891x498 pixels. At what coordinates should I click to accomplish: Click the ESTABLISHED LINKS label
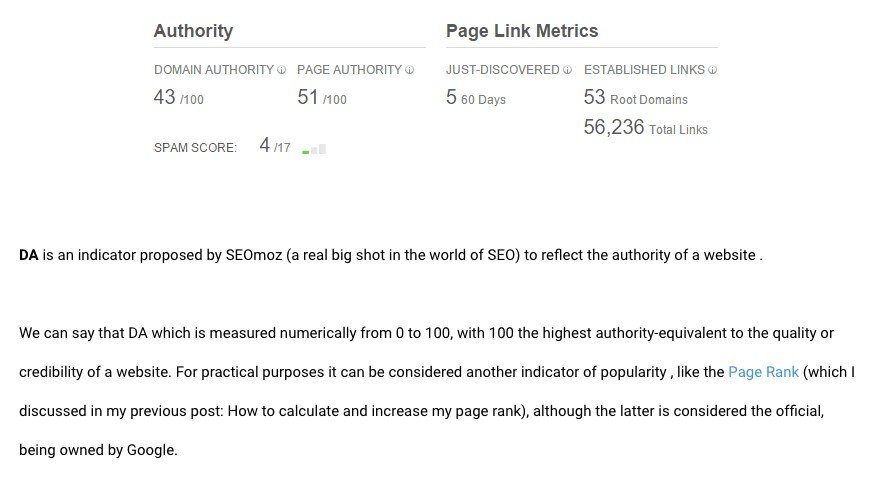(644, 70)
